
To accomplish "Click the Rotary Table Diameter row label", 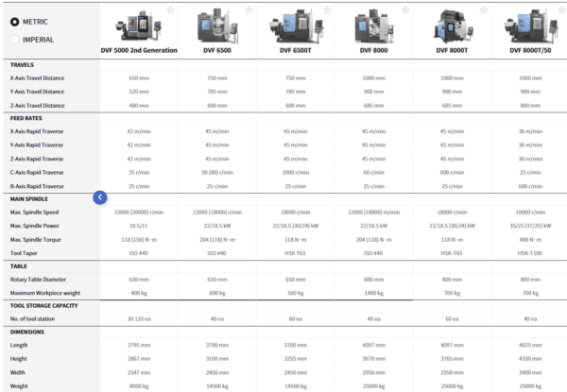I will [38, 280].
